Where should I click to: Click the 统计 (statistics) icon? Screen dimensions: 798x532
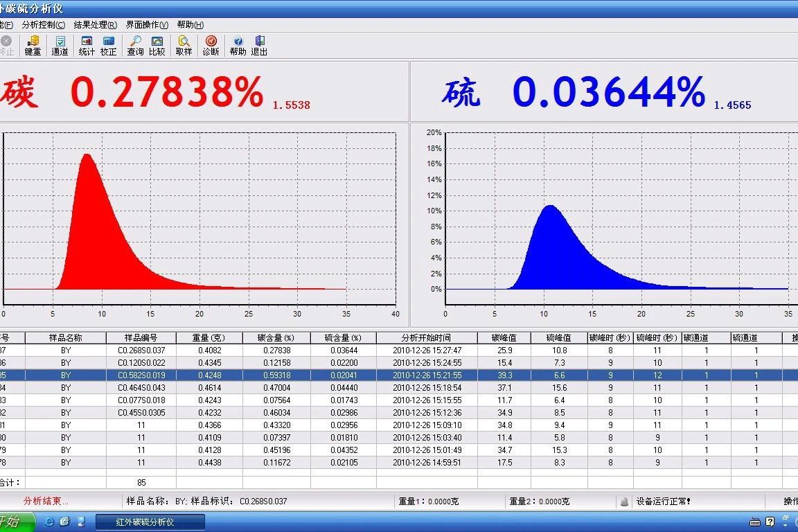coord(85,45)
